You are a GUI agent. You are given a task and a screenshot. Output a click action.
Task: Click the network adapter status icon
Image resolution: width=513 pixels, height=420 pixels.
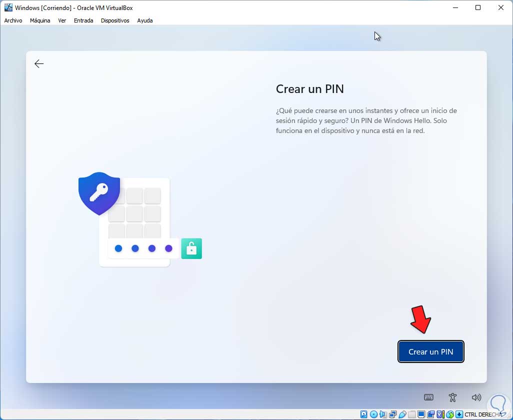click(392, 414)
